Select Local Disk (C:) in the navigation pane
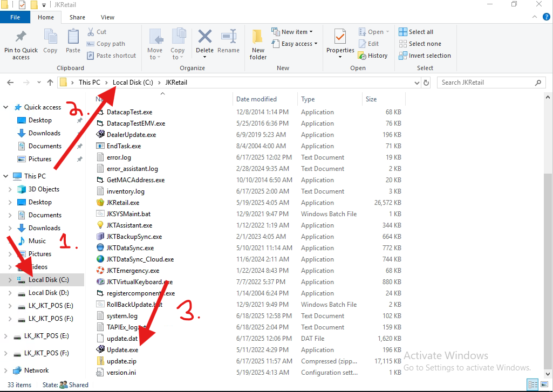Viewport: 553px width, 392px height. click(42, 280)
